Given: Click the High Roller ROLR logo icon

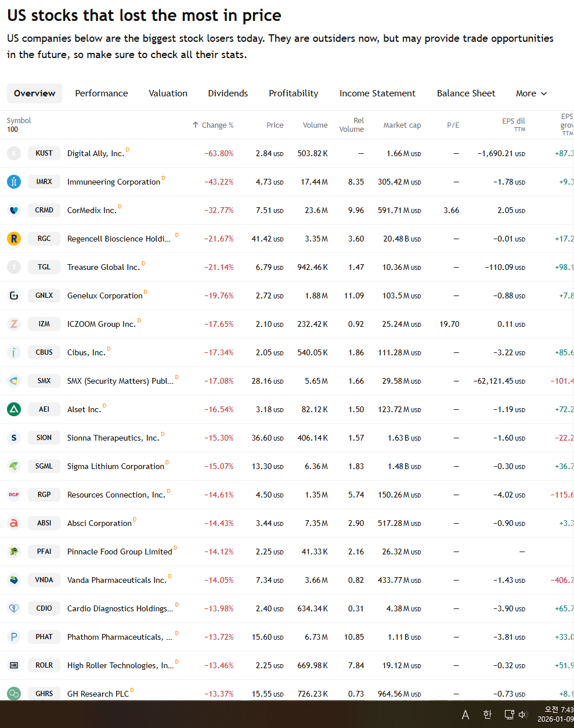Looking at the screenshot, I should 14,665.
